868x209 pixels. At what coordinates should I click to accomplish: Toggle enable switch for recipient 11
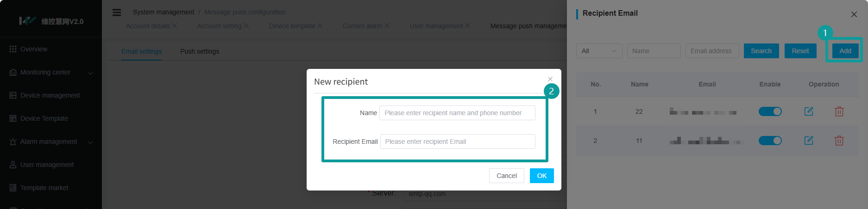point(770,141)
